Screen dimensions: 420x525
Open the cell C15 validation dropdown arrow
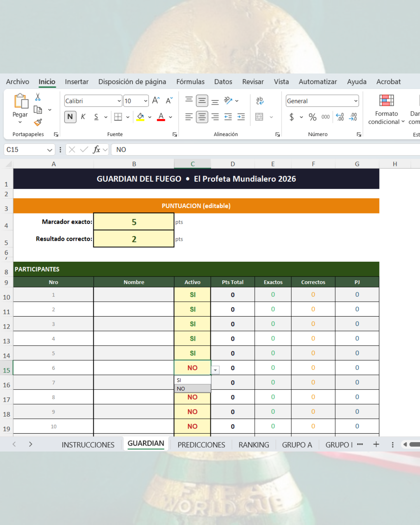[215, 370]
